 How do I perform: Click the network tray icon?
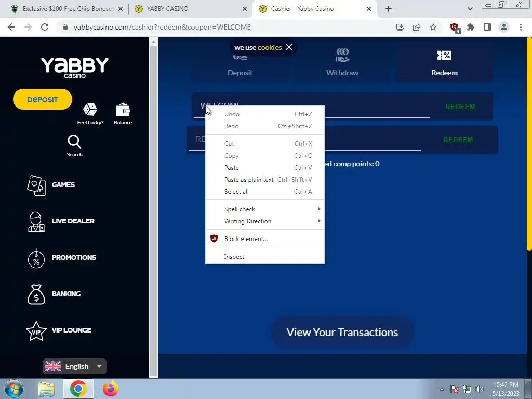coord(467,389)
